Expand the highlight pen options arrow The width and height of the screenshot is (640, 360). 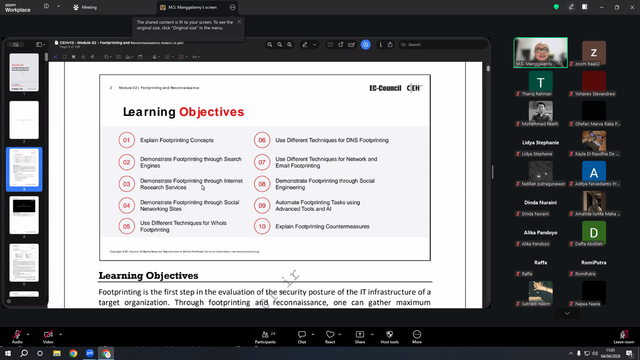tap(314, 44)
